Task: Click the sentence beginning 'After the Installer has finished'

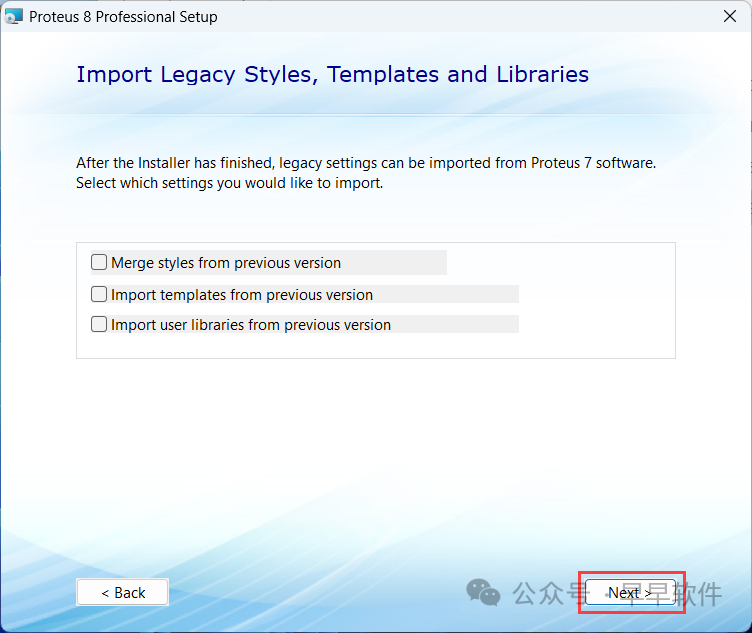Action: point(366,163)
